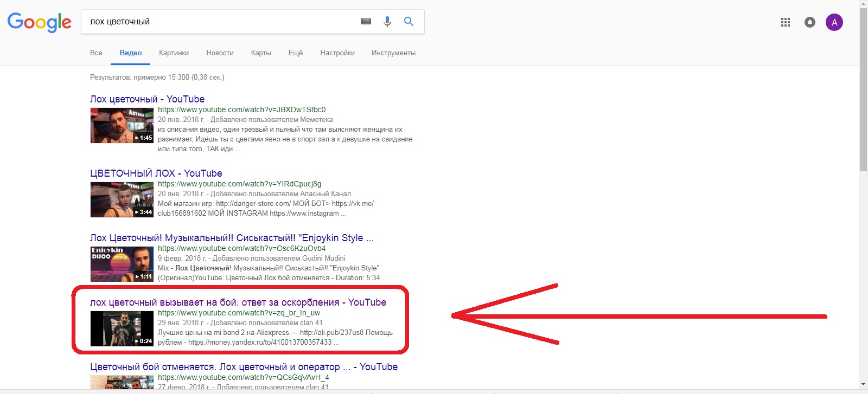Click URL youtube.com/watch?v=YIRdCpucj8g
Screen dimensions: 868x394
click(240, 184)
